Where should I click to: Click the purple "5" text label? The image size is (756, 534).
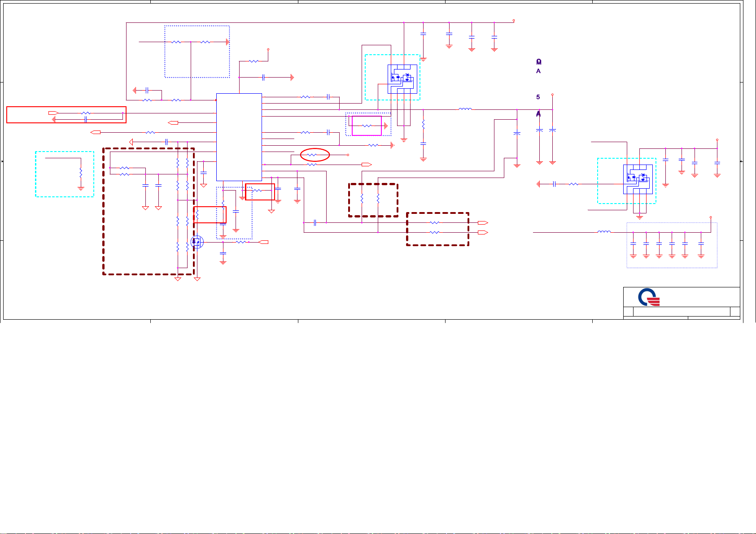click(x=538, y=97)
